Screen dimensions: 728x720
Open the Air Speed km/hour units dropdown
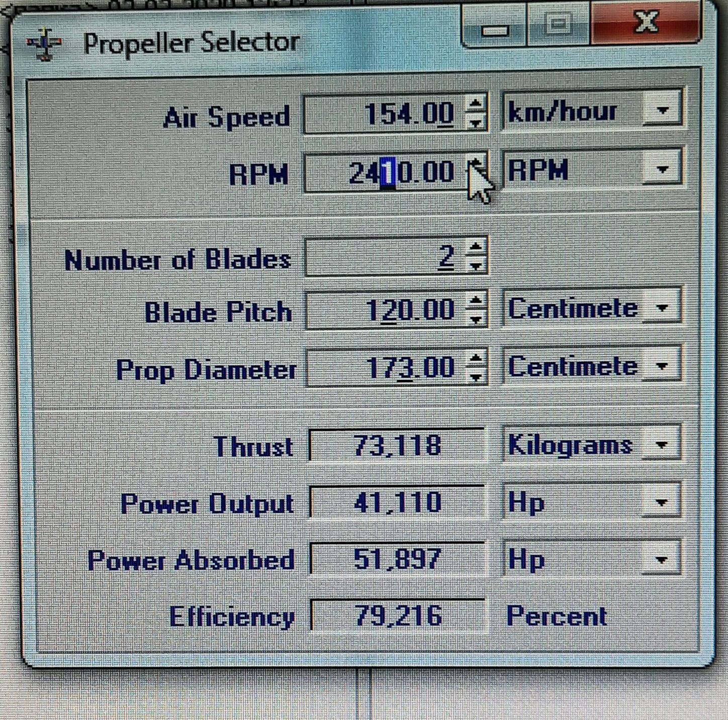[x=662, y=110]
